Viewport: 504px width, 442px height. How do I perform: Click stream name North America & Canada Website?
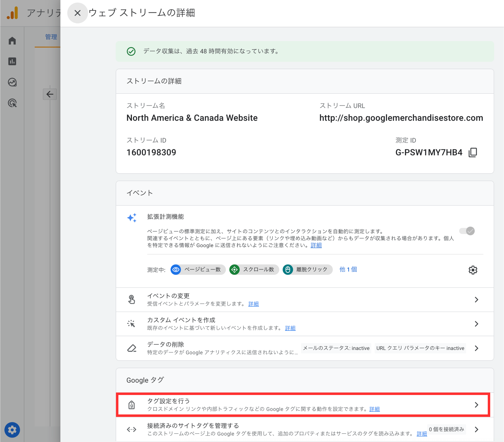click(x=192, y=118)
